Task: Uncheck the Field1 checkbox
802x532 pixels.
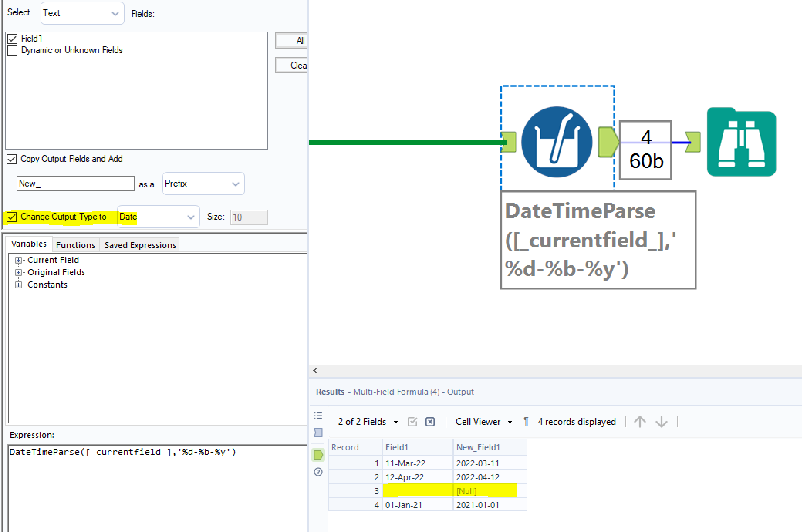Action: pyautogui.click(x=12, y=38)
